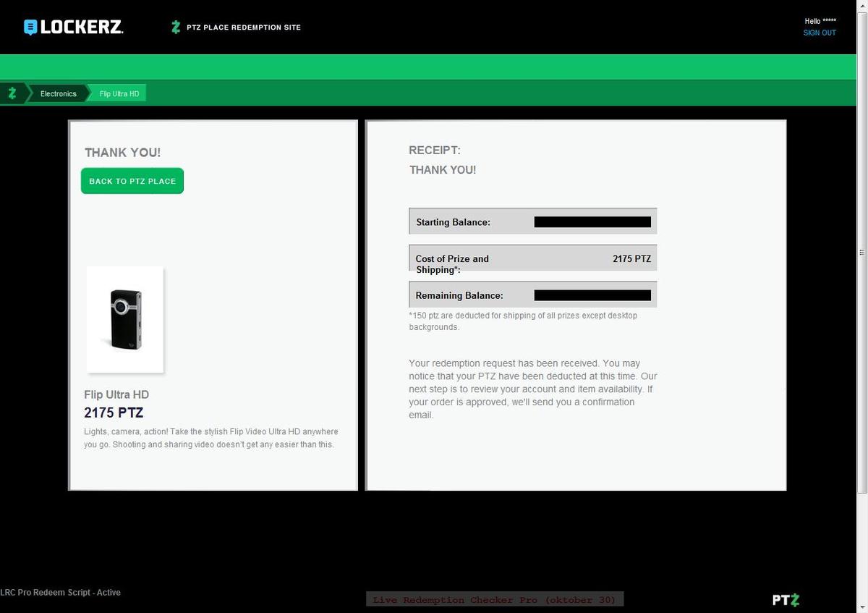The image size is (868, 613).
Task: Click the Receipt heading in right panel
Action: tap(435, 151)
